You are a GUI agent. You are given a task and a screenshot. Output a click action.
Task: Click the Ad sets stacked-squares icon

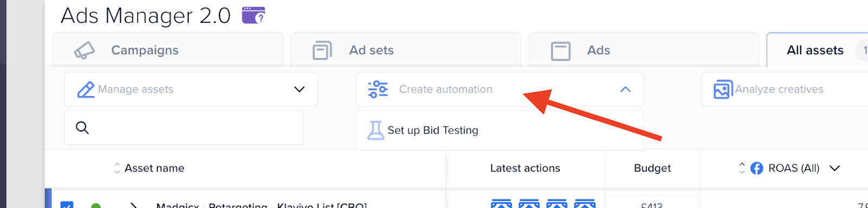coord(322,51)
